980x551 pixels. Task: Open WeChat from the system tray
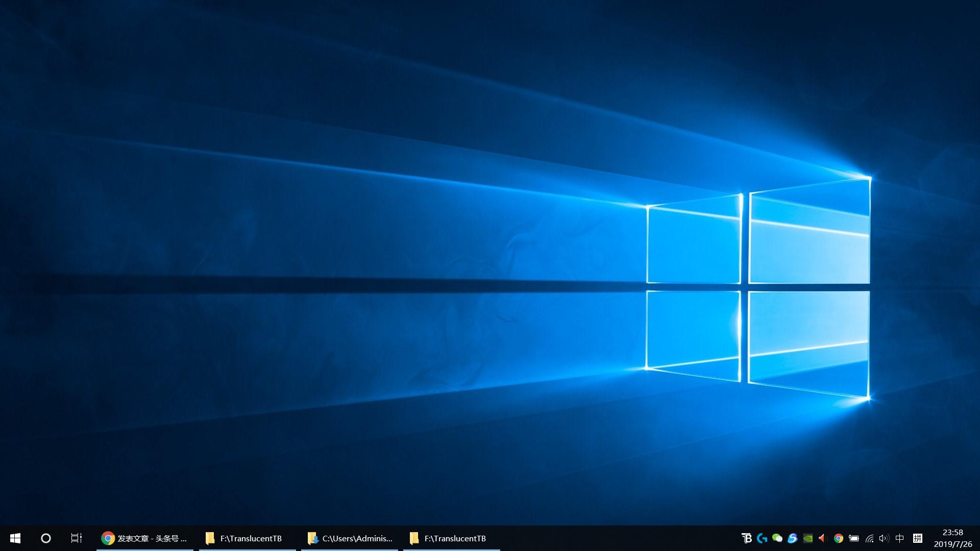777,538
